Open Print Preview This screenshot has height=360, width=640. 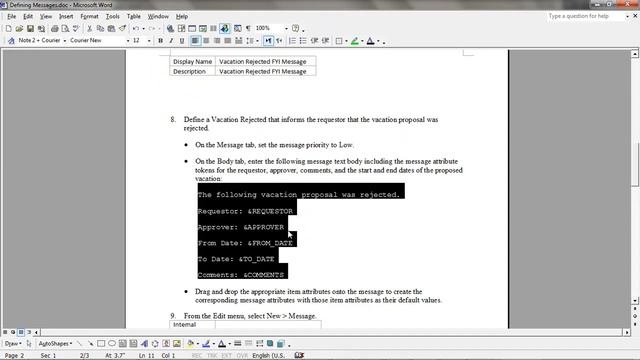(65, 29)
